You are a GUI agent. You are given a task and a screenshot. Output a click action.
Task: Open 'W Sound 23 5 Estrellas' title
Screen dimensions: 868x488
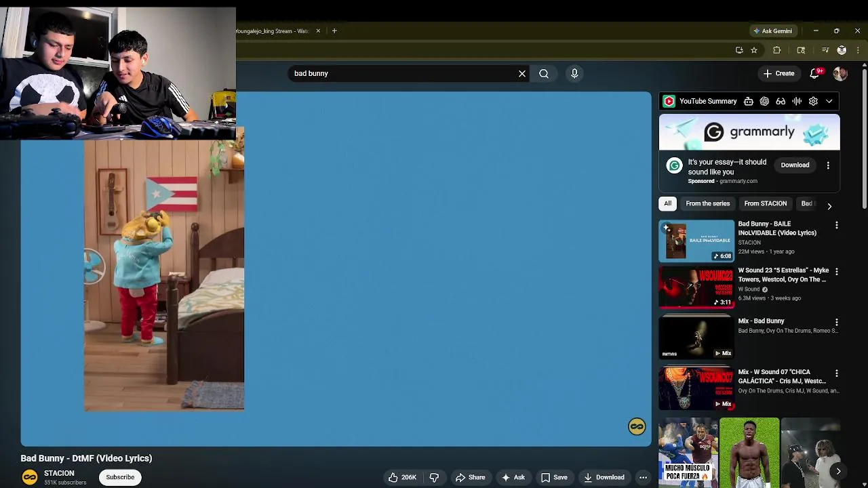pyautogui.click(x=783, y=274)
